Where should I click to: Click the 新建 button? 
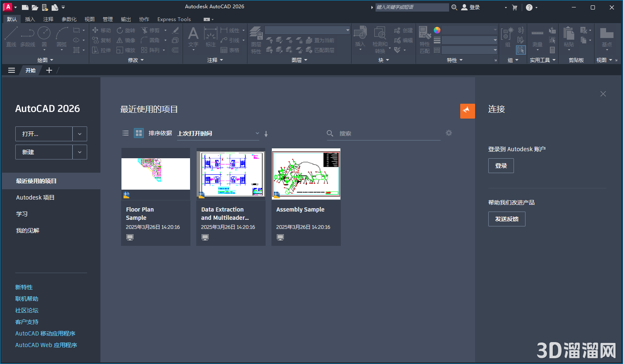(x=44, y=152)
